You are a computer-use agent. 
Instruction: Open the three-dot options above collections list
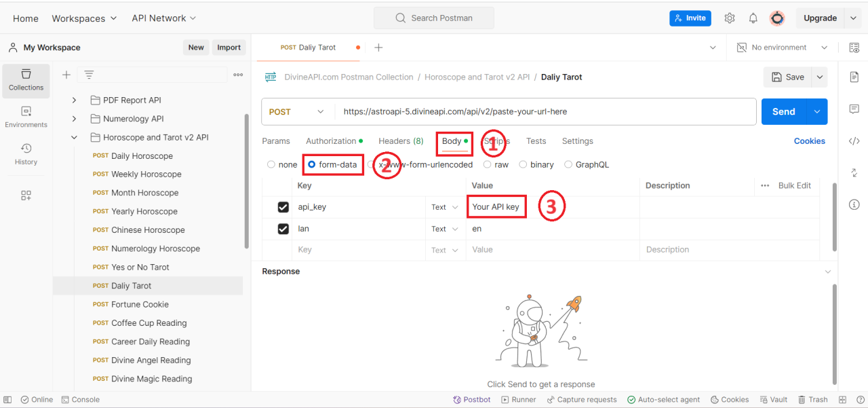click(238, 75)
